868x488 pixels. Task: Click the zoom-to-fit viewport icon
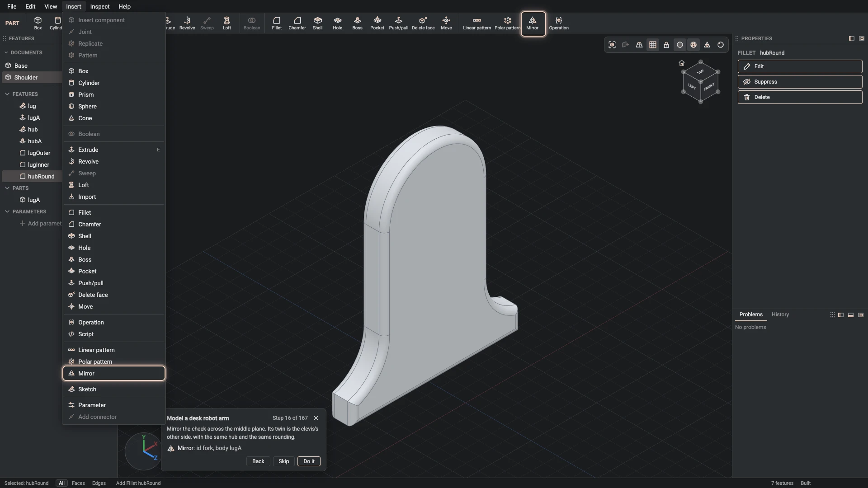[612, 45]
